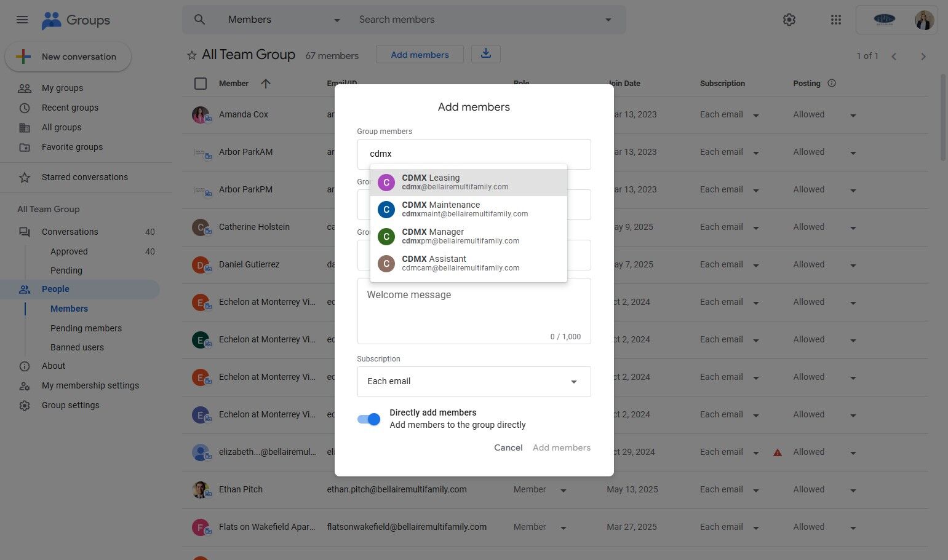
Task: Select the CDMX Assistant suggestion
Action: pyautogui.click(x=469, y=264)
